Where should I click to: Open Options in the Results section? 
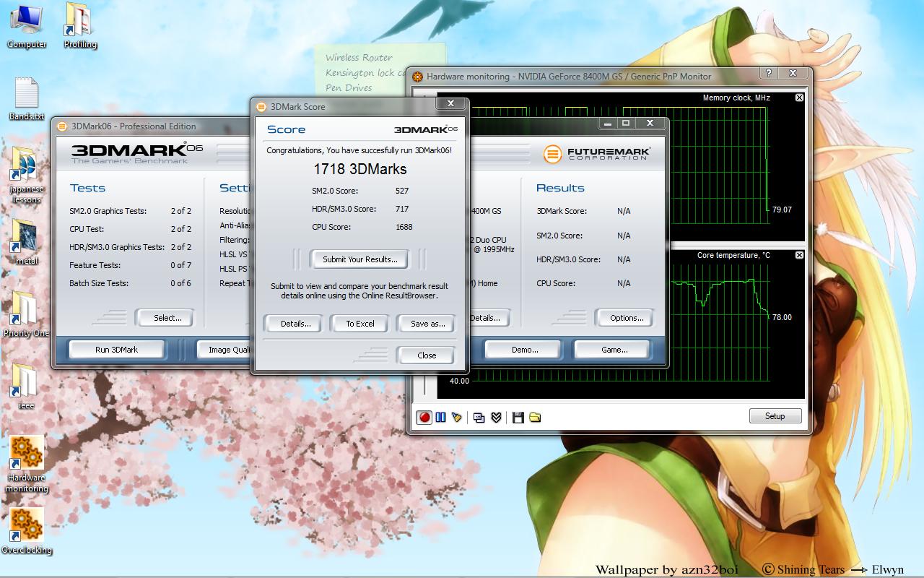point(626,318)
